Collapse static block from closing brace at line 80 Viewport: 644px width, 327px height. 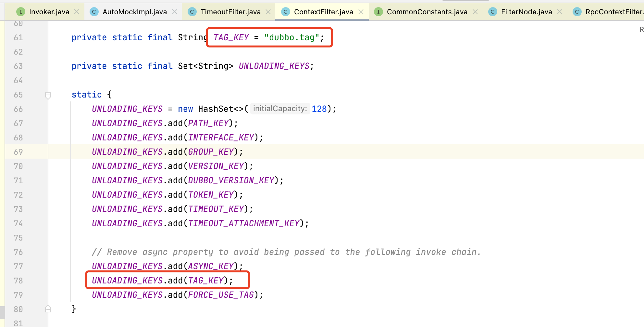pos(48,309)
